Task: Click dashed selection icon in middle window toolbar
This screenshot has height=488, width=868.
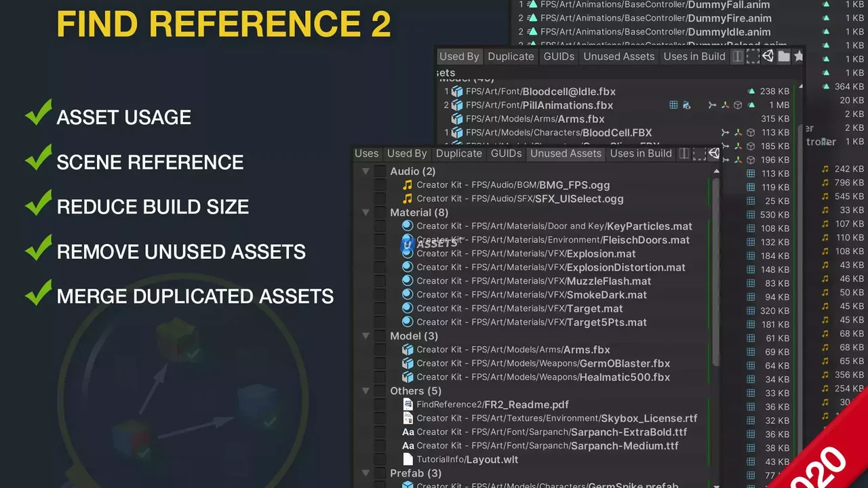Action: click(x=753, y=56)
